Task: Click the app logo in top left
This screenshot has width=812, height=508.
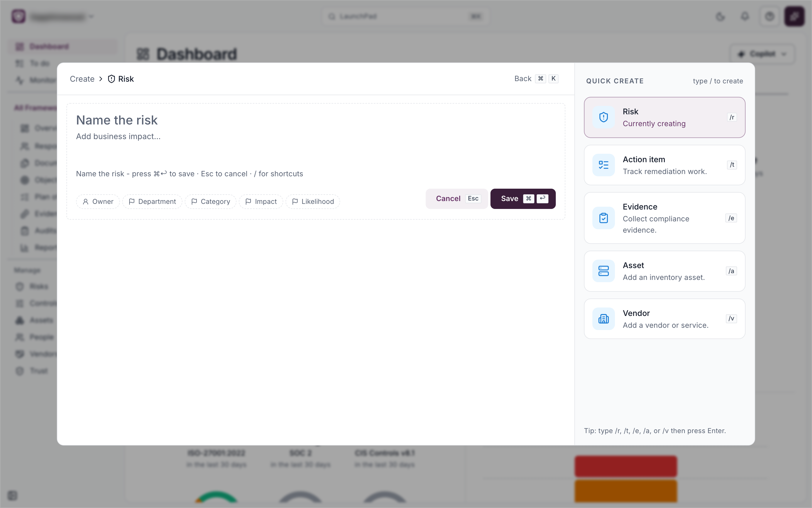Action: [19, 16]
